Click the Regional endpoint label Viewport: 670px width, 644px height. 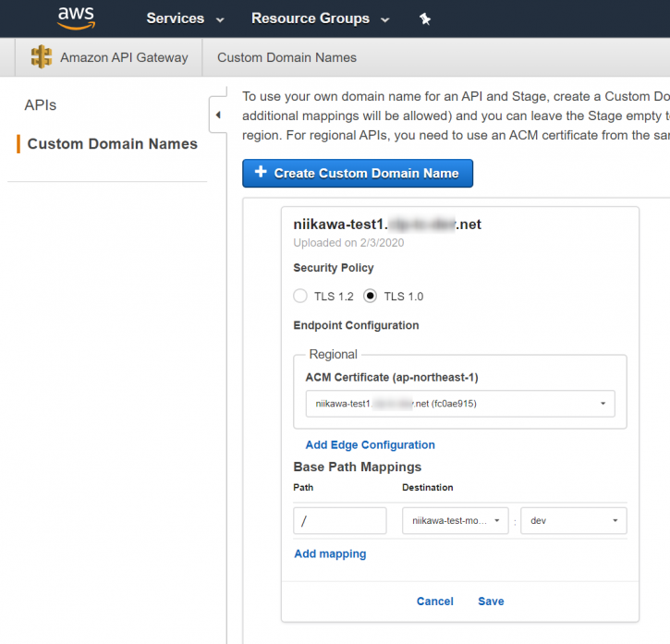(333, 354)
